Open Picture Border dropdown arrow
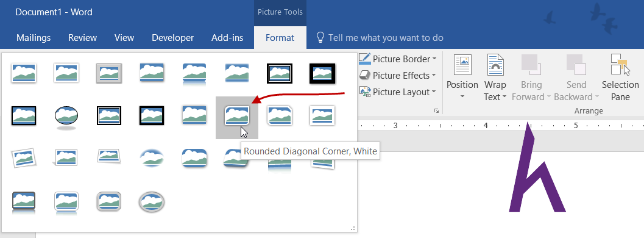The height and width of the screenshot is (238, 644). 434,59
